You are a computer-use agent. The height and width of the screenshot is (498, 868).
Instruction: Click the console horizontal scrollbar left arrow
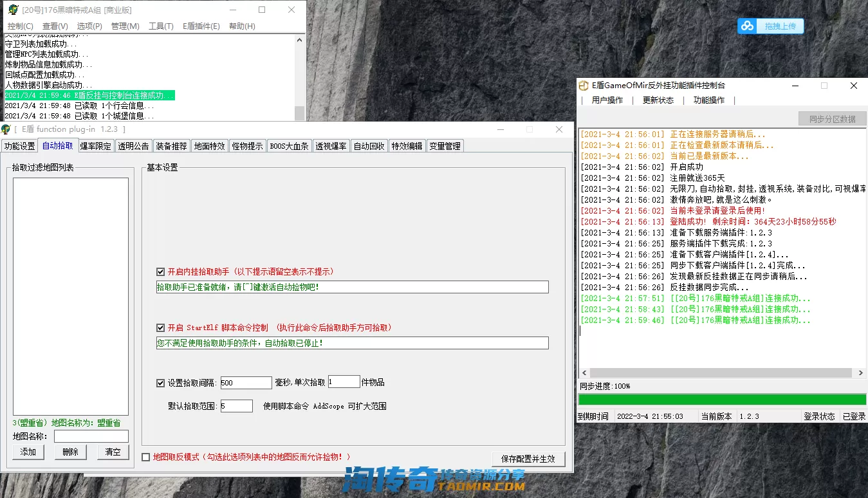coord(584,373)
